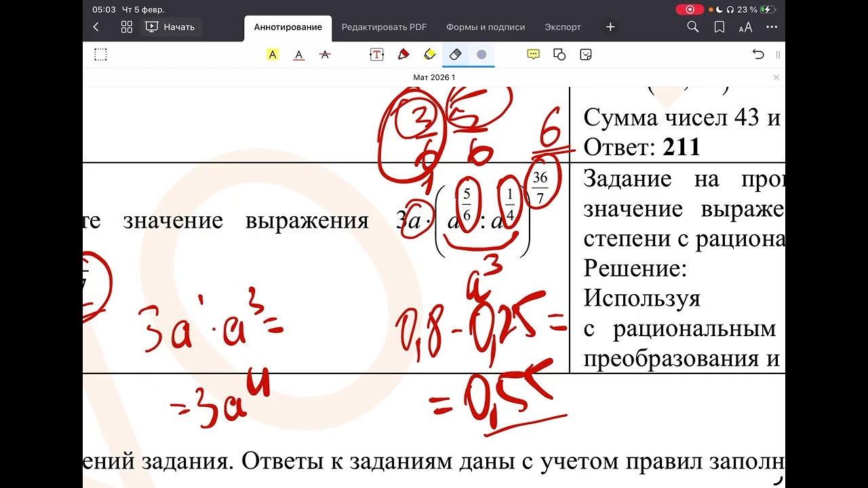Viewport: 868px width, 488px height.
Task: Select the shapes tool
Action: click(559, 55)
